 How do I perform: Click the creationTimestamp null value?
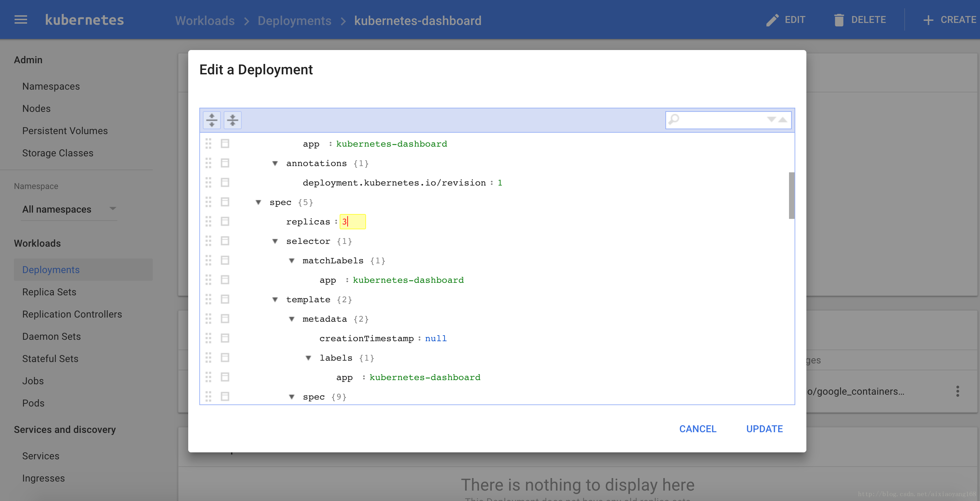pyautogui.click(x=435, y=338)
